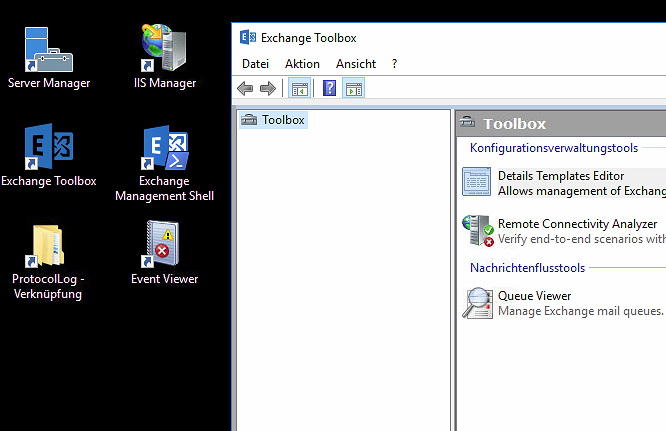
Task: Click the Exchange Toolbox title bar icon
Action: click(x=248, y=38)
